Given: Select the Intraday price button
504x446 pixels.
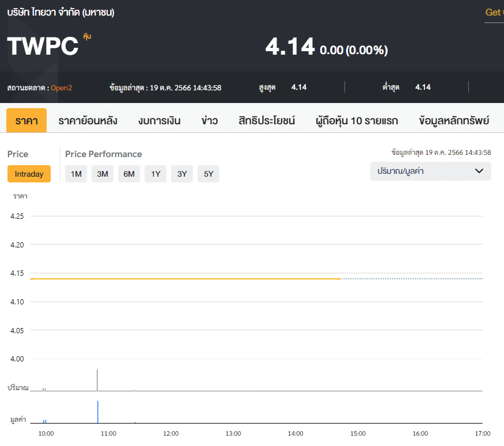Looking at the screenshot, I should pyautogui.click(x=29, y=174).
